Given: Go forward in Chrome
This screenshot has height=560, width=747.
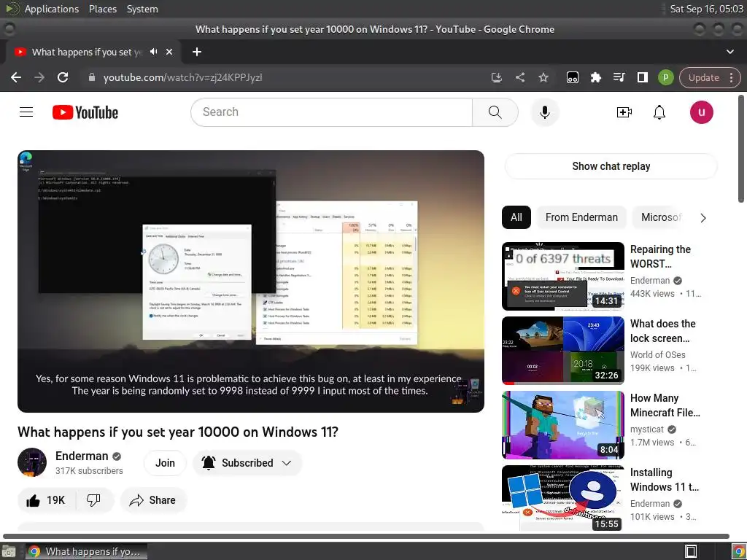Looking at the screenshot, I should coord(39,77).
